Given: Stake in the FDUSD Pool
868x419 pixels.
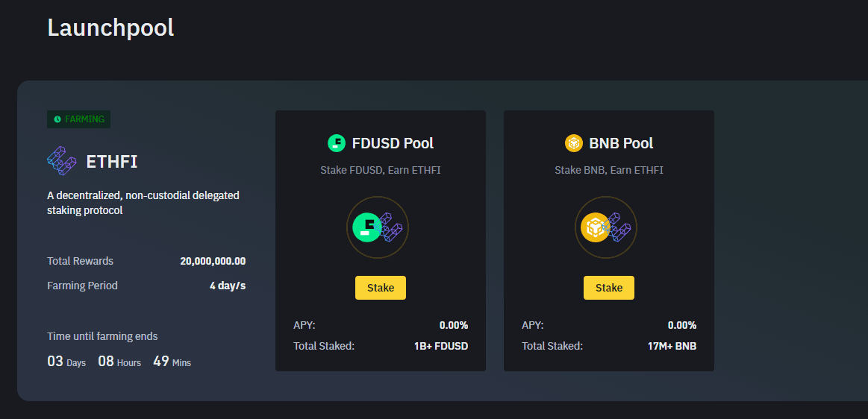Looking at the screenshot, I should [381, 288].
